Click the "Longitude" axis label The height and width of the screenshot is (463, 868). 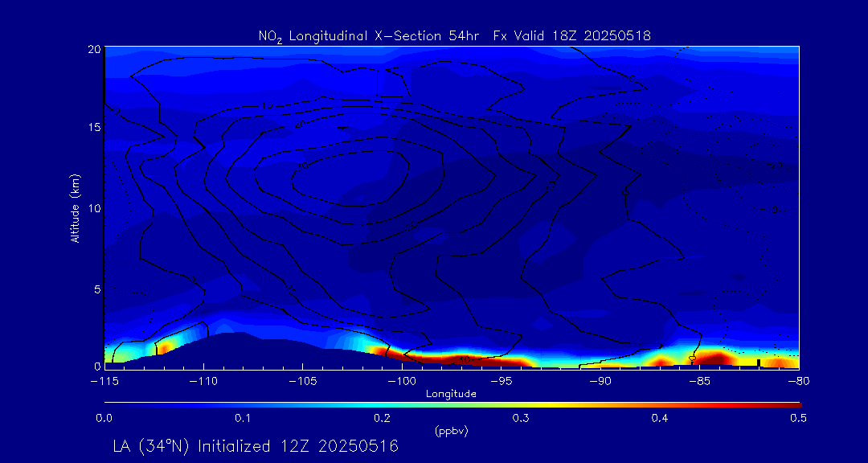[x=451, y=394]
